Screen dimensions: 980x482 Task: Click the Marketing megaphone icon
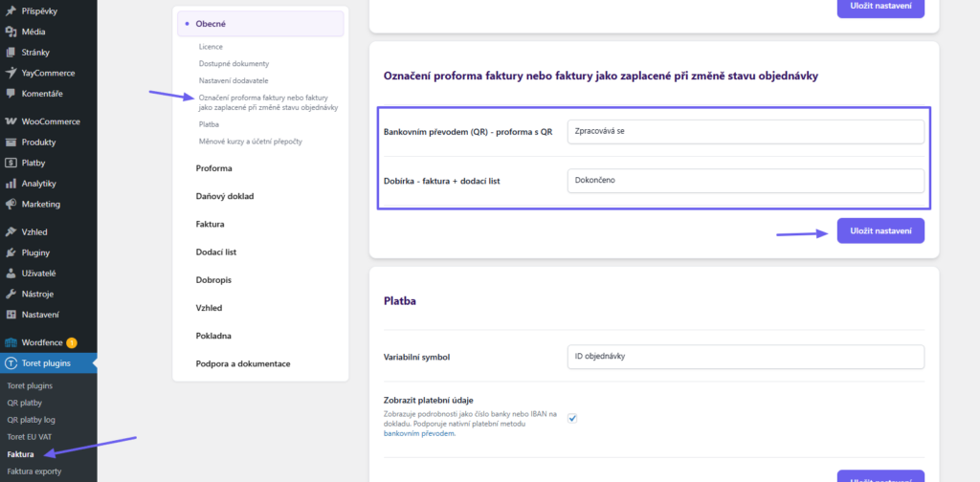click(10, 204)
